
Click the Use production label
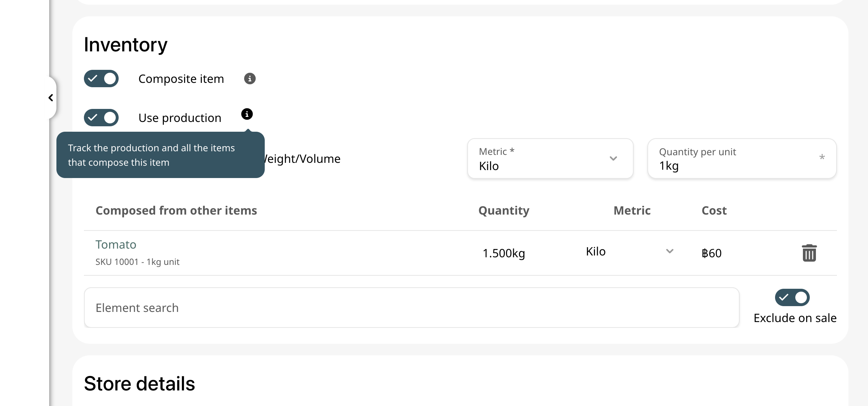click(x=180, y=118)
